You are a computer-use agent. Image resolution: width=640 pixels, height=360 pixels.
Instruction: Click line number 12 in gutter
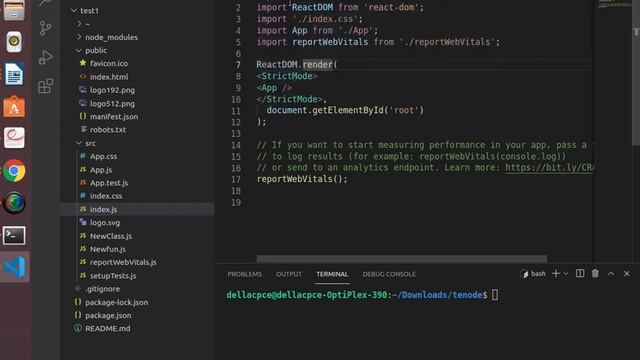(x=236, y=122)
